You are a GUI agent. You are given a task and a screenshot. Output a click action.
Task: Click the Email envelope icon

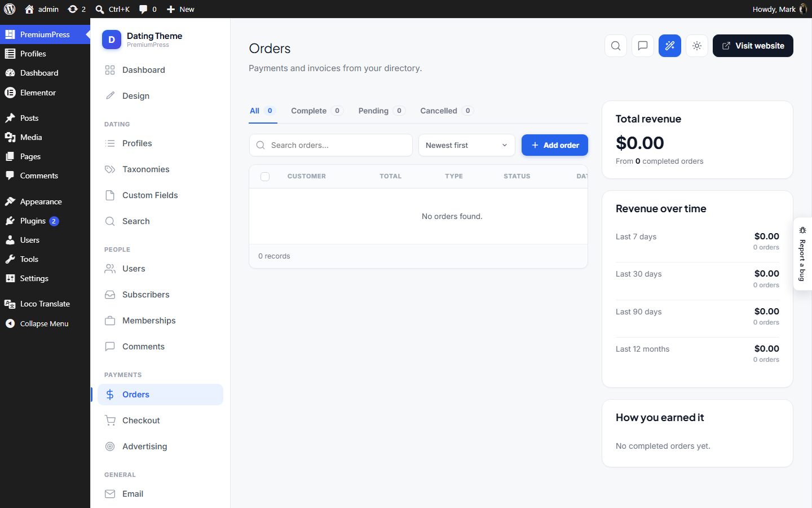tap(110, 494)
